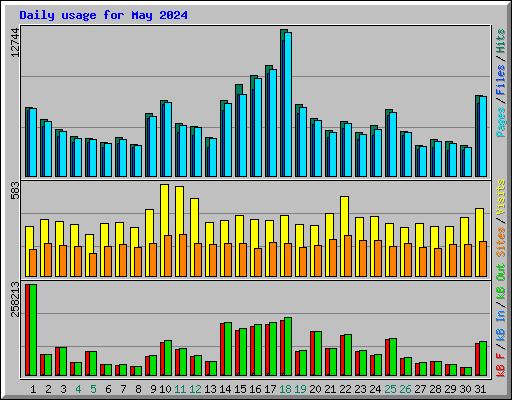The width and height of the screenshot is (512, 400).
Task: Click day 22 on the x-axis
Action: pyautogui.click(x=345, y=389)
